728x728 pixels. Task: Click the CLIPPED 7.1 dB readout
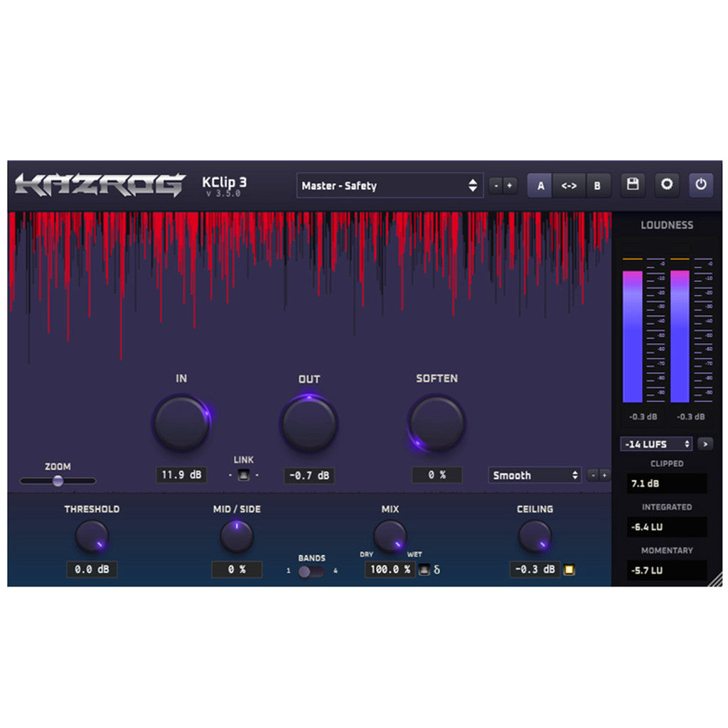coord(667,483)
